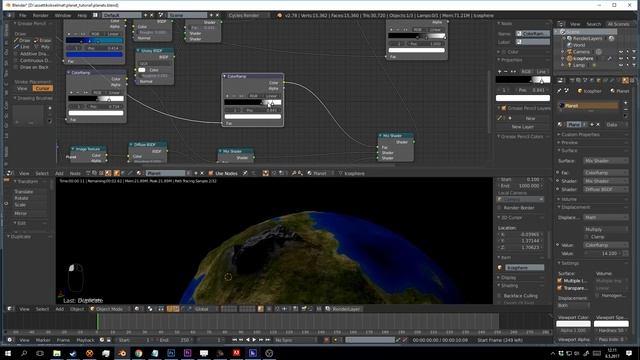Open timeline Playback menu
The height and width of the screenshot is (360, 640).
[x=85, y=340]
